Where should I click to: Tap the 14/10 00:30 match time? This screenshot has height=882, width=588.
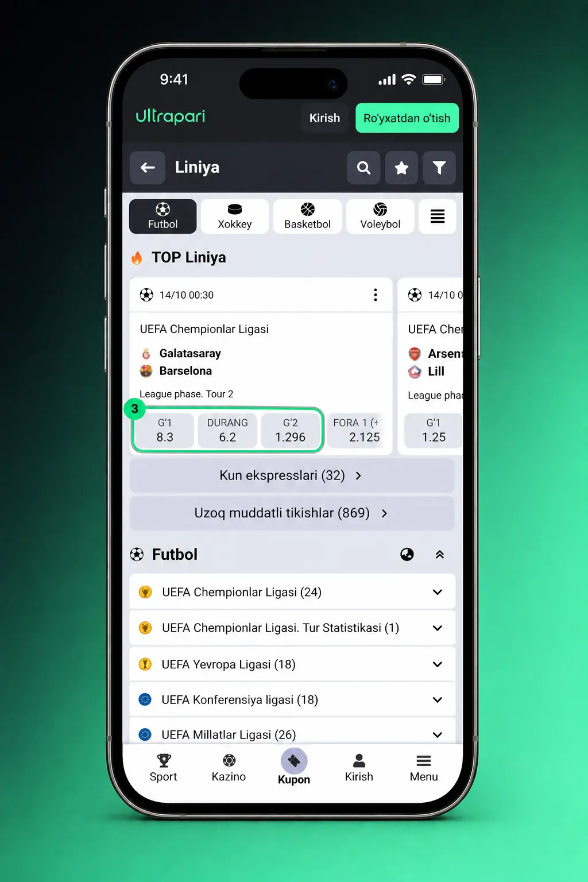point(187,295)
